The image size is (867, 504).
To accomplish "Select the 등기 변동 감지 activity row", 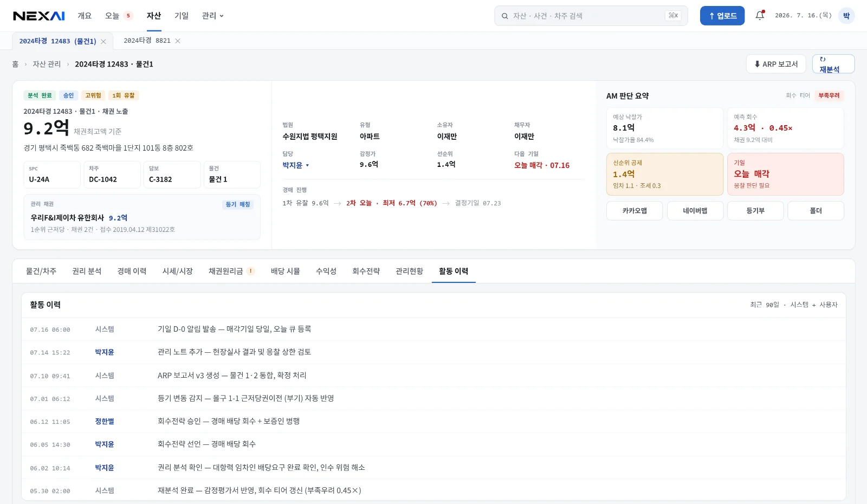I will 433,398.
